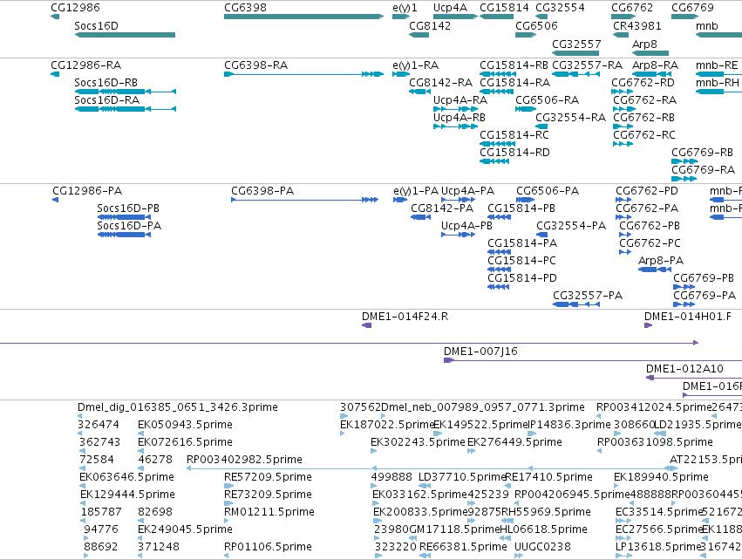Click the CG8142 gene label

coord(430,25)
